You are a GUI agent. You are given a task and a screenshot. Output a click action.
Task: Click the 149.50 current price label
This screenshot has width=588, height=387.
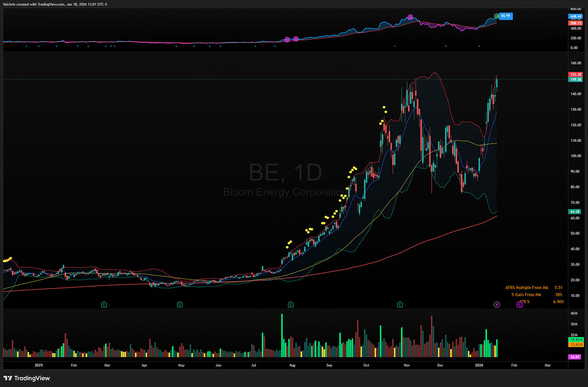tap(575, 80)
